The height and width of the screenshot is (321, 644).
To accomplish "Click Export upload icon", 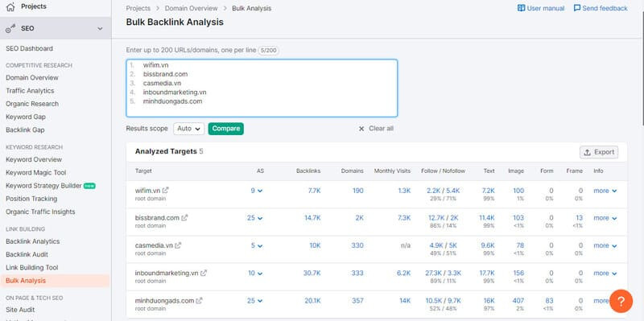I will [x=588, y=152].
